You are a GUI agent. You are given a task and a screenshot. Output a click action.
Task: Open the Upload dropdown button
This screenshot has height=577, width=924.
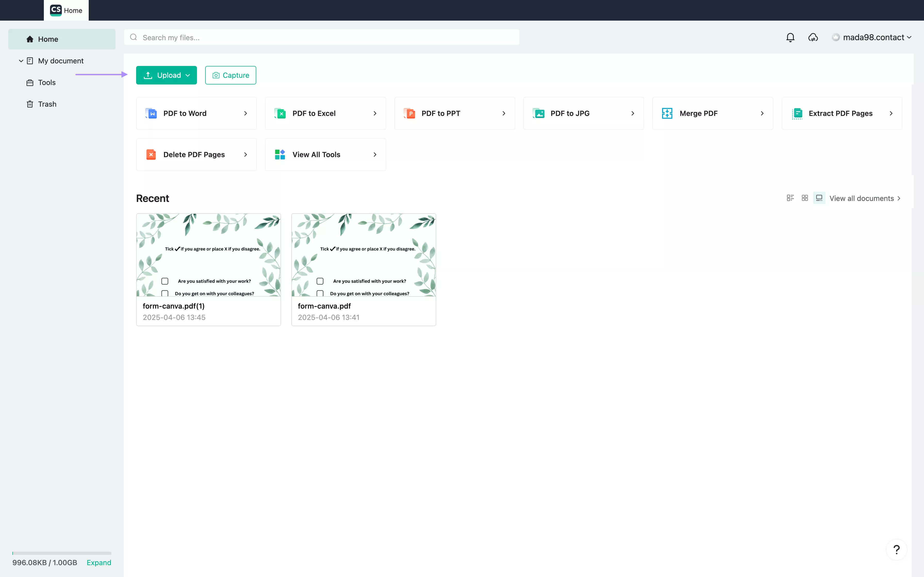pyautogui.click(x=167, y=75)
